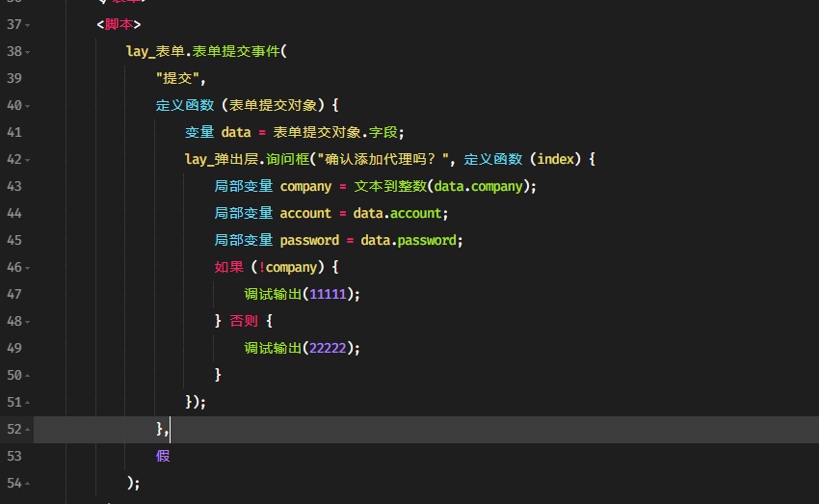The width and height of the screenshot is (819, 504).
Task: Collapse the fold arrow at line 48
Action: tap(28, 322)
